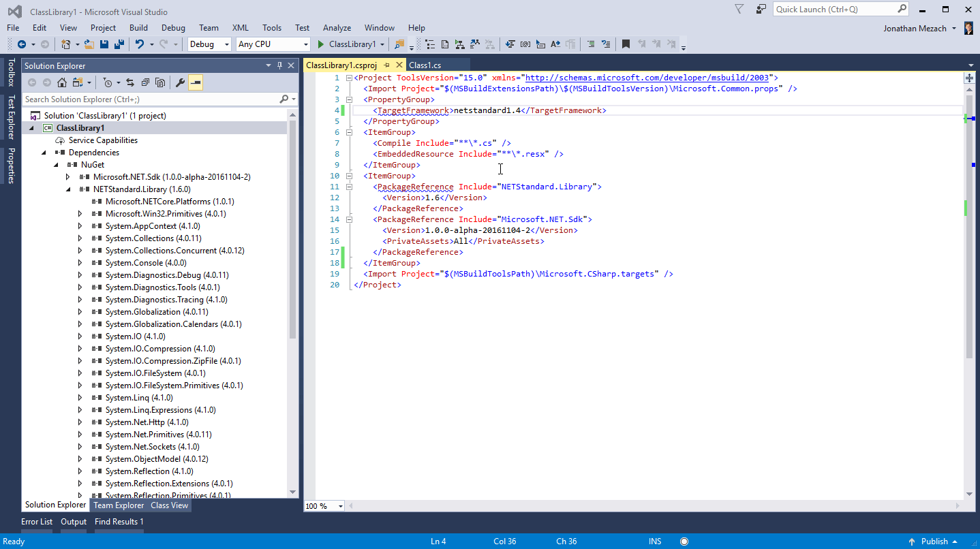This screenshot has height=549, width=980.
Task: Click the Solution Explorer search field
Action: pyautogui.click(x=150, y=99)
